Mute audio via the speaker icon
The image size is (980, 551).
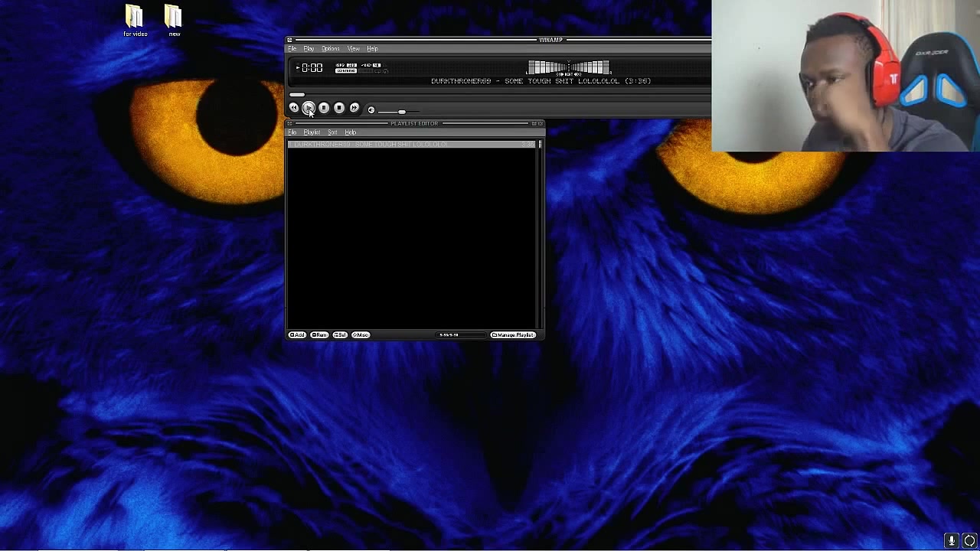371,110
